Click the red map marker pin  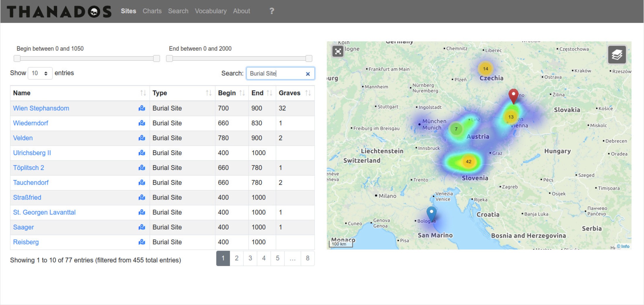click(x=513, y=95)
